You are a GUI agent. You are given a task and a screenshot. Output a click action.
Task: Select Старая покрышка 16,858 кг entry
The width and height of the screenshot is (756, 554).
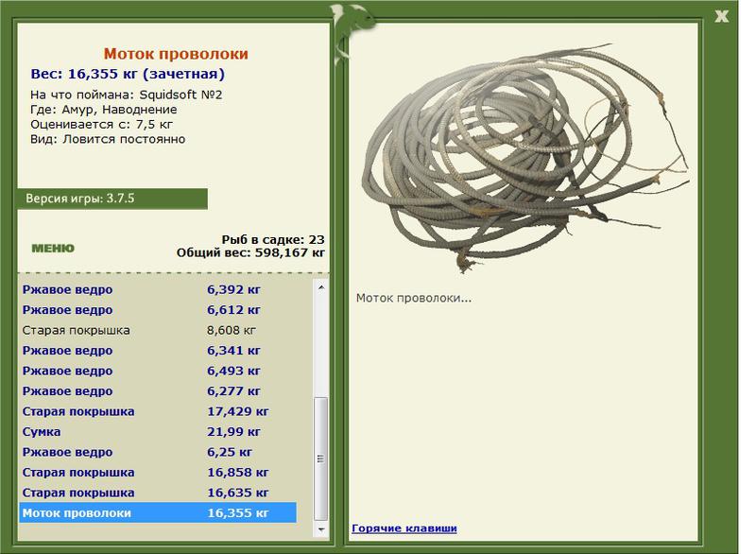[158, 472]
